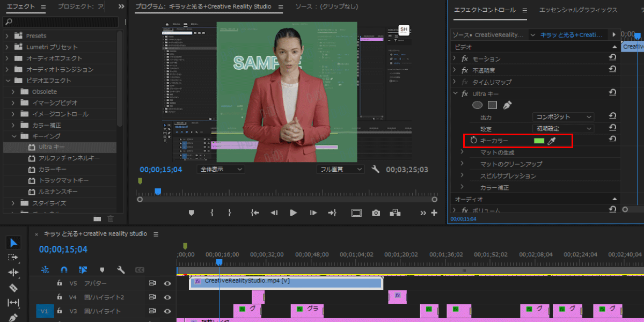Pick the Ripple Edit tool
Viewport: 644px width, 322px height.
(13, 273)
